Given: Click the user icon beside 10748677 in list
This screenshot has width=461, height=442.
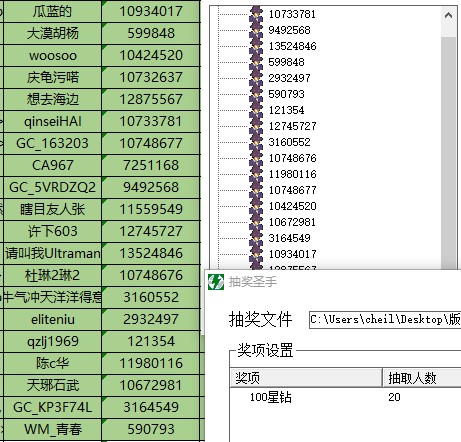Looking at the screenshot, I should click(x=256, y=190).
